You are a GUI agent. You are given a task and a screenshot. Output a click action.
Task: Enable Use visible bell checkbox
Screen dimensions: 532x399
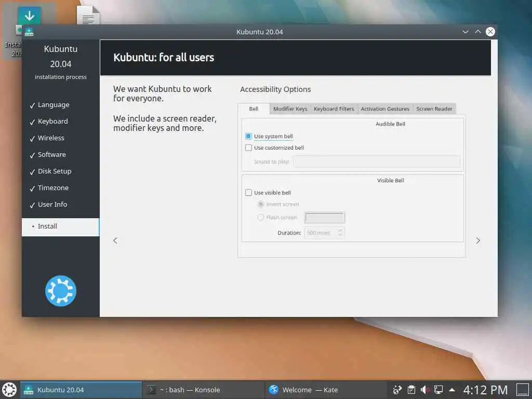[x=248, y=193]
